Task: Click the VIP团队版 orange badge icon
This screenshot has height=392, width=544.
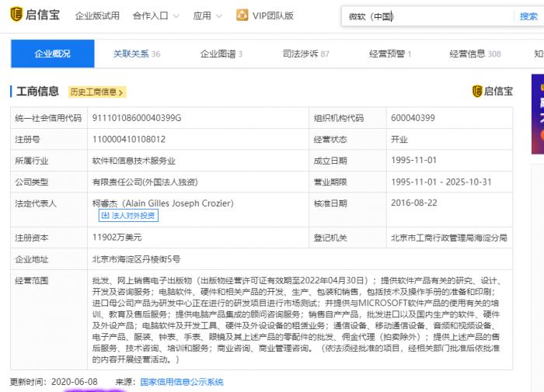Action: pyautogui.click(x=242, y=16)
